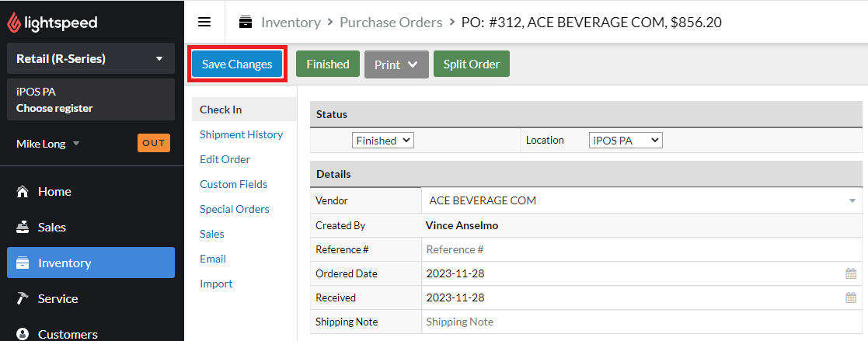868x341 pixels.
Task: Expand the Mike Long user menu
Action: 48,144
